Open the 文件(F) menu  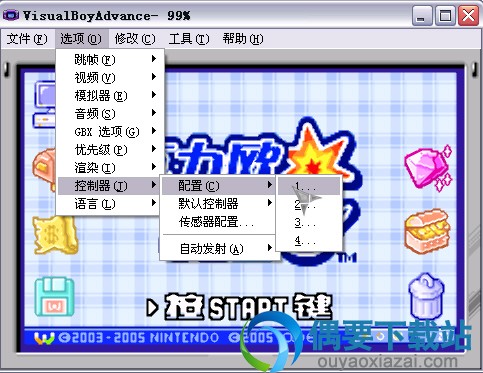pyautogui.click(x=27, y=39)
